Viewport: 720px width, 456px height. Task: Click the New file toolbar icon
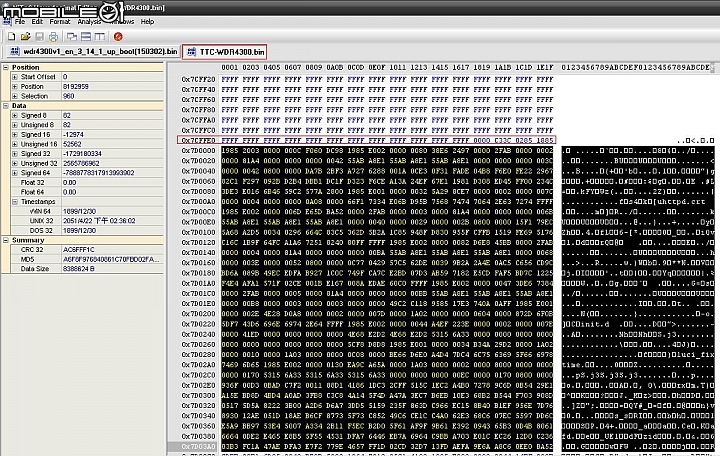(x=11, y=37)
